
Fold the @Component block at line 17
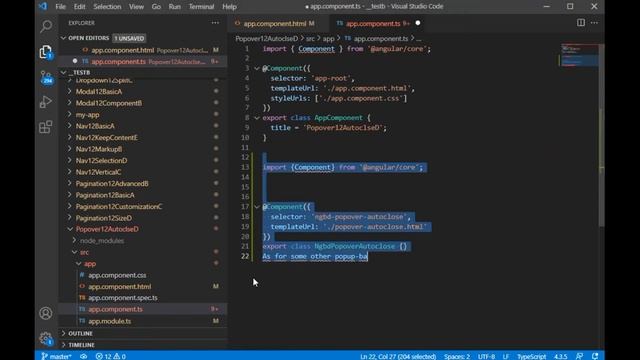click(257, 207)
